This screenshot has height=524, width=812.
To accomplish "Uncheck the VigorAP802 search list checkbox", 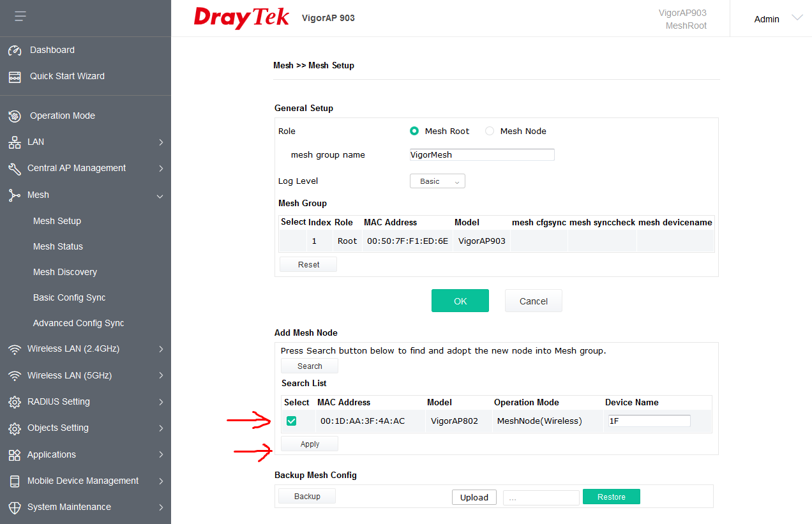I will click(x=291, y=421).
